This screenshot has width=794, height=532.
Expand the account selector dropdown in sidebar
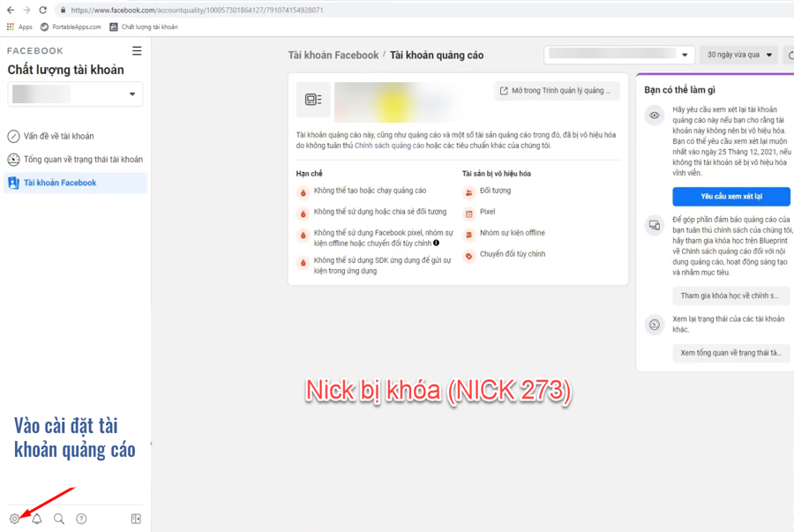coord(75,94)
